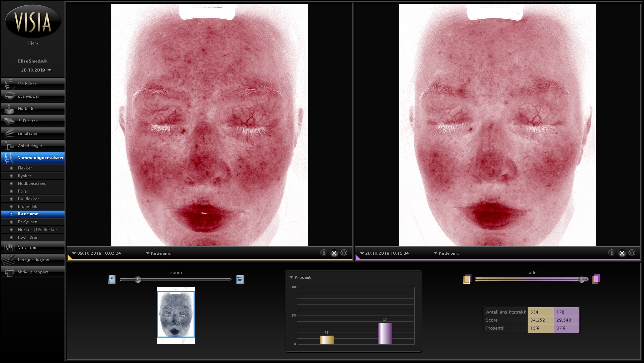This screenshot has height=363, width=644.
Task: Click the 3-D viewer slab icon
Action: (x=9, y=121)
